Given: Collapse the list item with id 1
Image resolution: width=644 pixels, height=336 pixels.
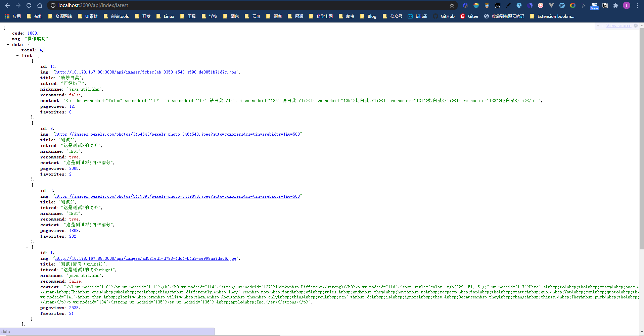Looking at the screenshot, I should click(x=27, y=247).
